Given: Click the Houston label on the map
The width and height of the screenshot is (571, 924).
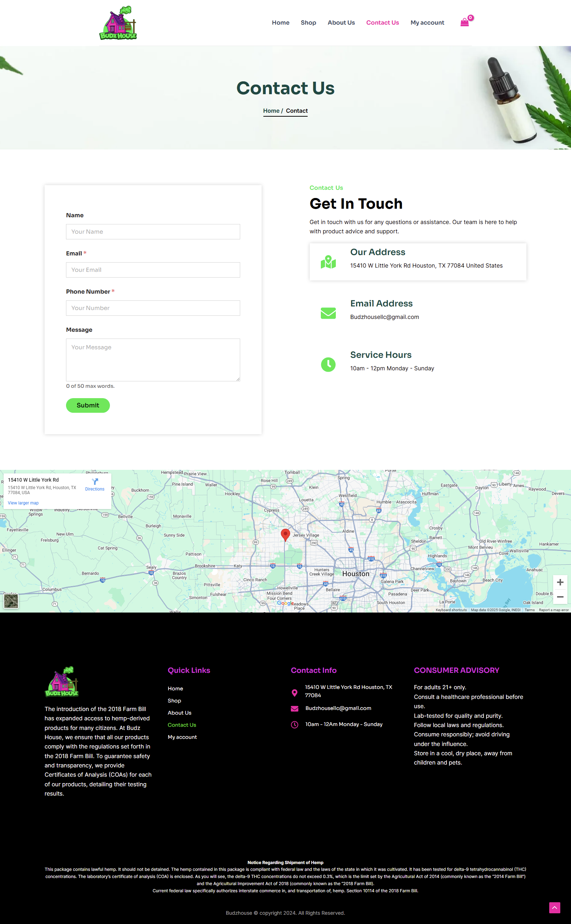Looking at the screenshot, I should pos(356,574).
